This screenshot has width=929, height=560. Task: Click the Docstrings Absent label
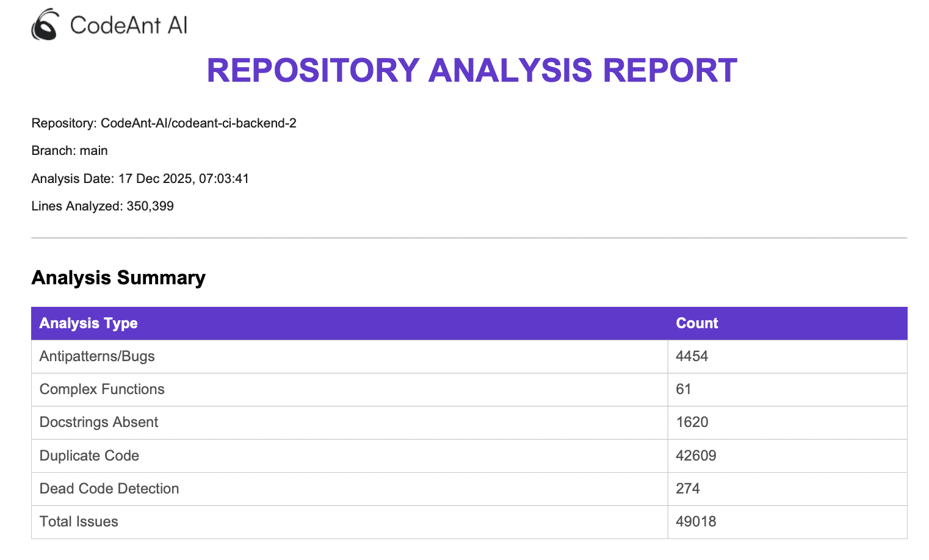click(98, 422)
